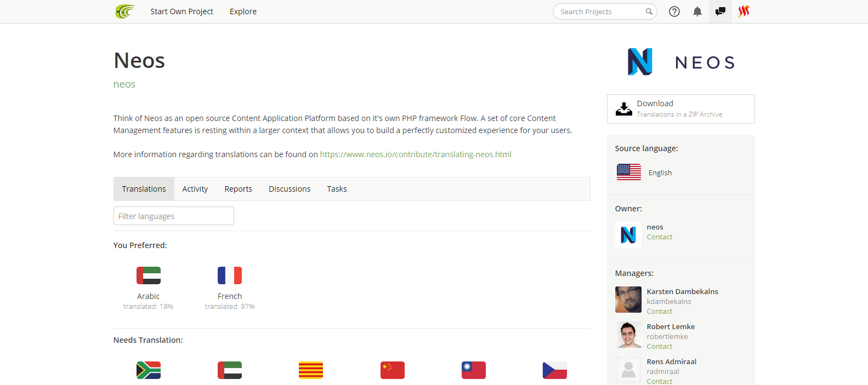
Task: Click the neos owner avatar
Action: point(628,235)
